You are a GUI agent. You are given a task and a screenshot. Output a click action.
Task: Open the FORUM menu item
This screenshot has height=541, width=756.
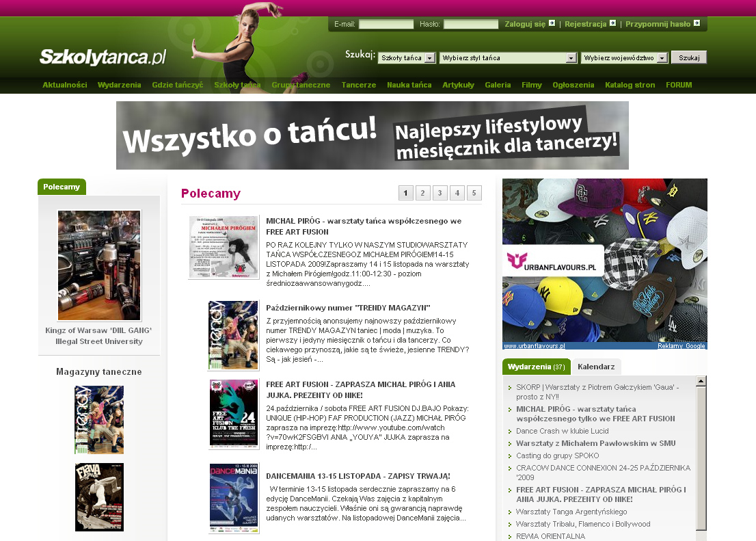679,85
